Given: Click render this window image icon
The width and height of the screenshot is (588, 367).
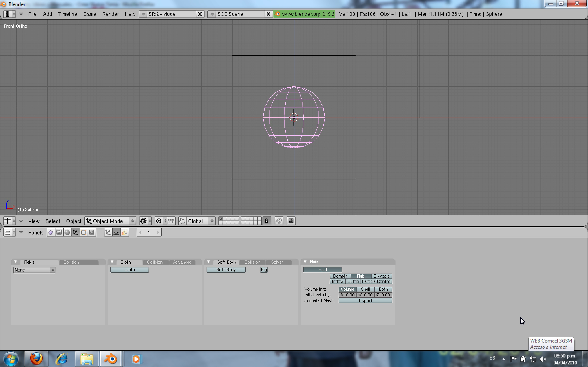Looking at the screenshot, I should [x=291, y=221].
